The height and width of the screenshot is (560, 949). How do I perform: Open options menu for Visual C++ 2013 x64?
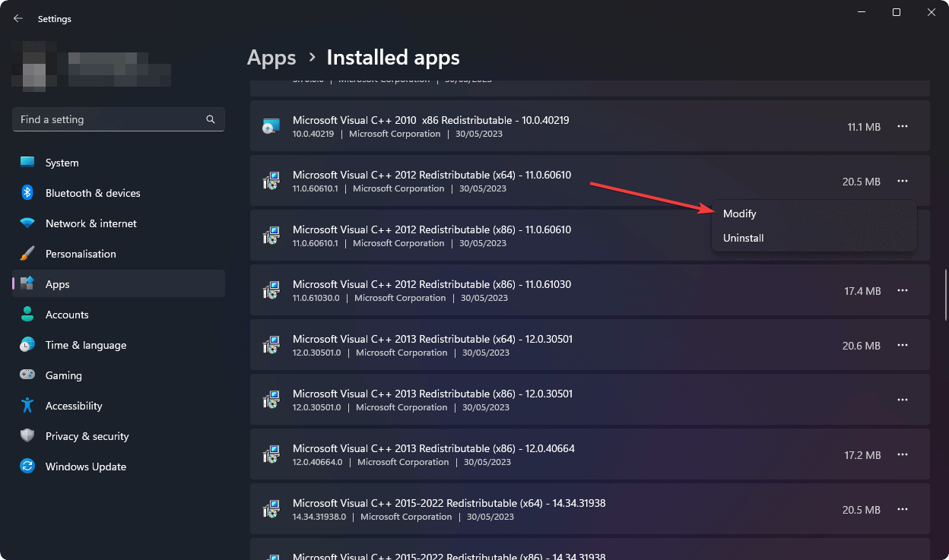[x=902, y=345]
